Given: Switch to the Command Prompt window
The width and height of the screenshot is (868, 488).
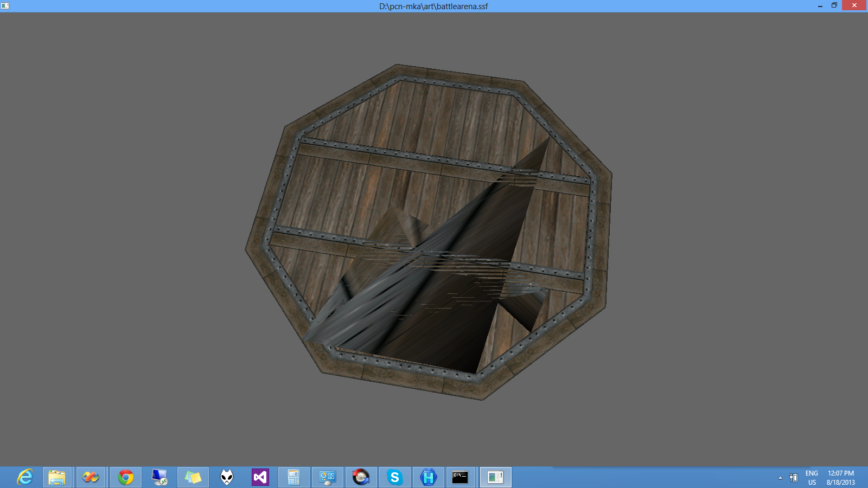Looking at the screenshot, I should click(x=461, y=477).
